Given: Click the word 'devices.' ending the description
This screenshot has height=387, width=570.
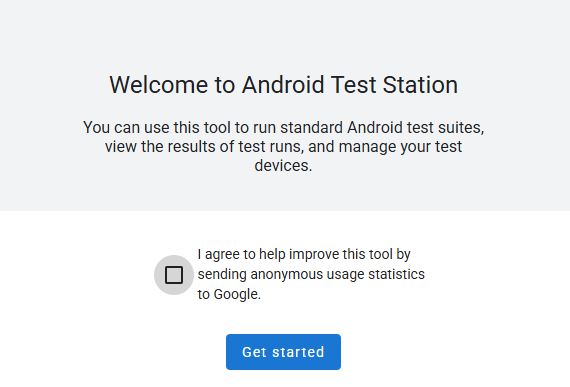Looking at the screenshot, I should click(284, 166).
